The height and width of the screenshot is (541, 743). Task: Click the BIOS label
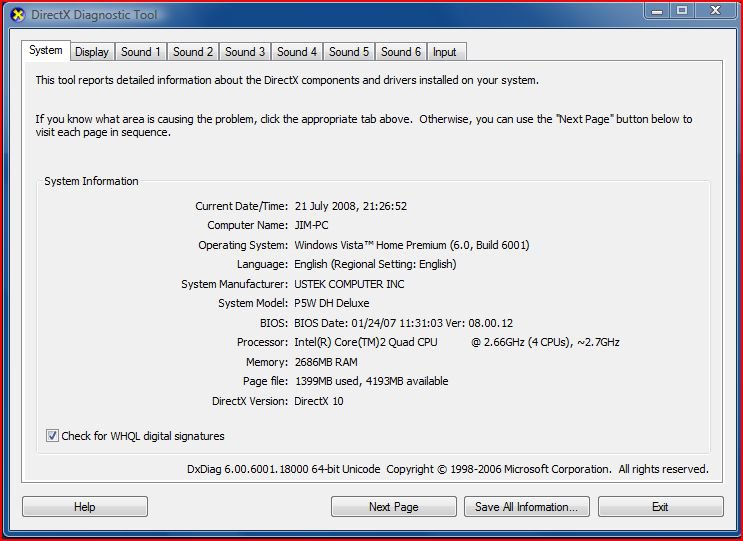[x=274, y=323]
